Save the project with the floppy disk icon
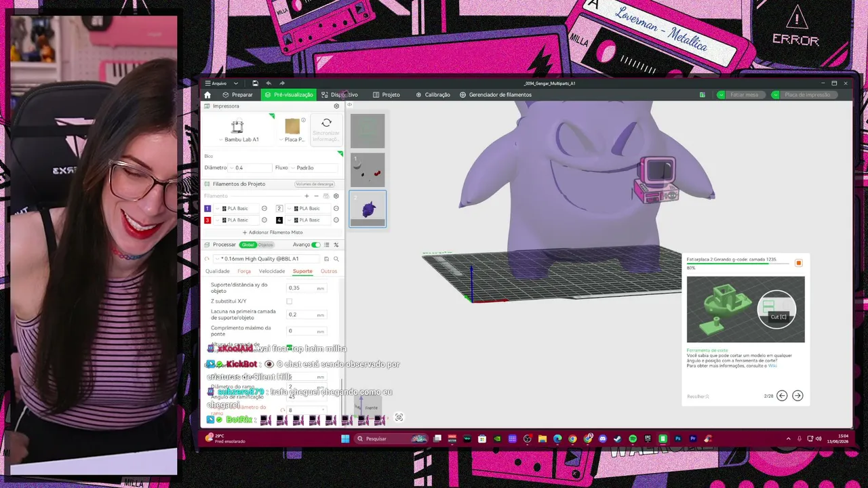The image size is (868, 488). [x=255, y=83]
